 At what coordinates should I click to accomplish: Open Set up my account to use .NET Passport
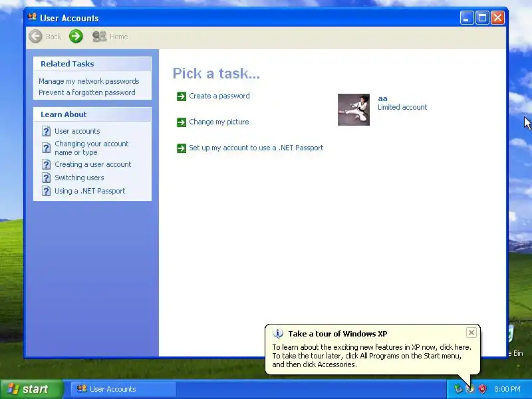pyautogui.click(x=256, y=148)
